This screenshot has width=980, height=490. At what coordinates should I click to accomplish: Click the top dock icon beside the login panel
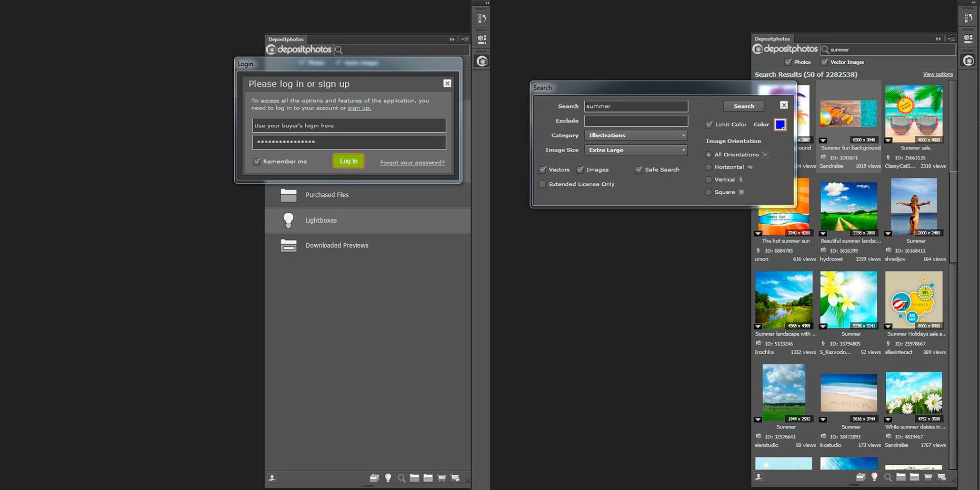(x=482, y=18)
